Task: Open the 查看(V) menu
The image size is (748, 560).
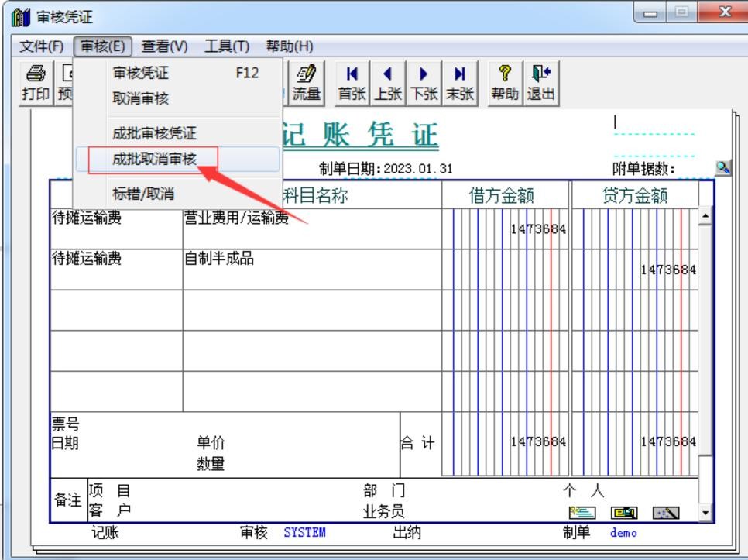Action: (x=165, y=46)
